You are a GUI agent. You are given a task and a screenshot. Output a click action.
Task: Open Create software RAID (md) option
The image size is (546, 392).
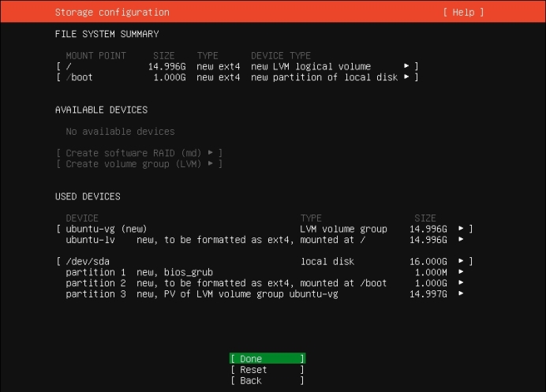coord(139,153)
